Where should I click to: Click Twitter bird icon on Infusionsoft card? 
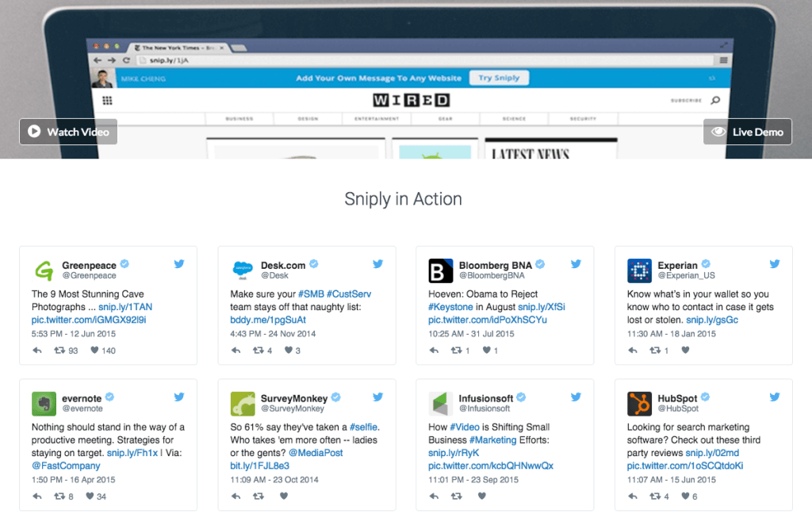[576, 397]
